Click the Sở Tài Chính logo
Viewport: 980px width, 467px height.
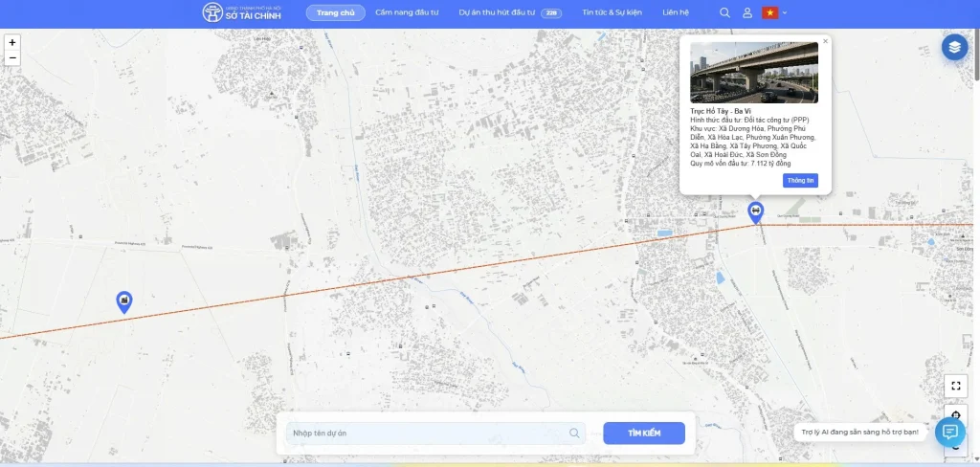241,12
